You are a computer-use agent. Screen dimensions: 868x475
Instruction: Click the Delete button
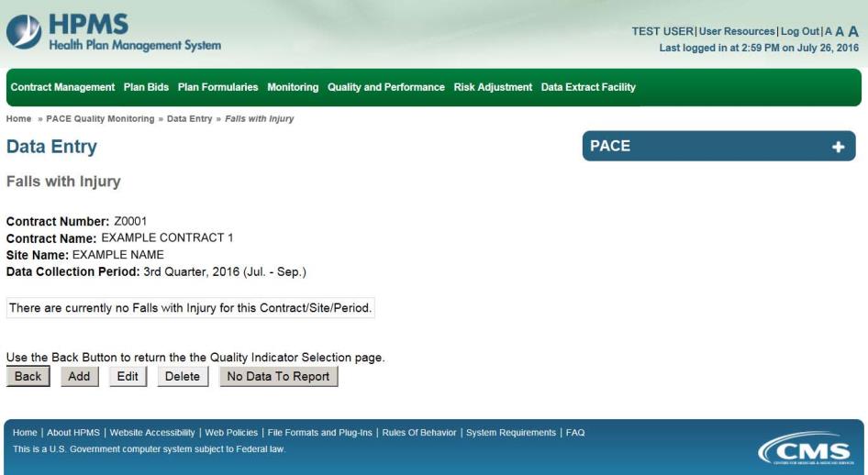tap(183, 376)
